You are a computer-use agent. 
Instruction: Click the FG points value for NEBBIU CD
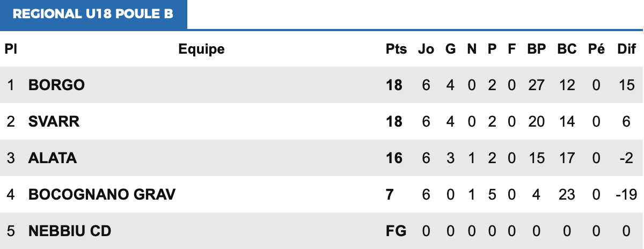pyautogui.click(x=396, y=231)
